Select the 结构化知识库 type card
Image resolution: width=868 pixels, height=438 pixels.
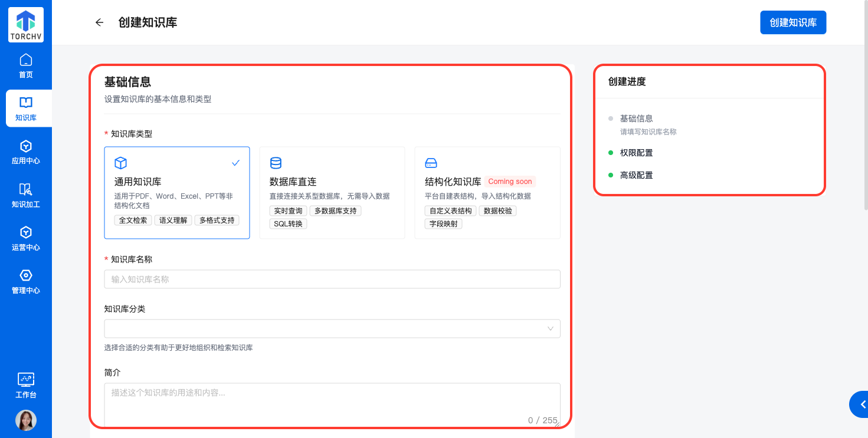click(x=487, y=193)
